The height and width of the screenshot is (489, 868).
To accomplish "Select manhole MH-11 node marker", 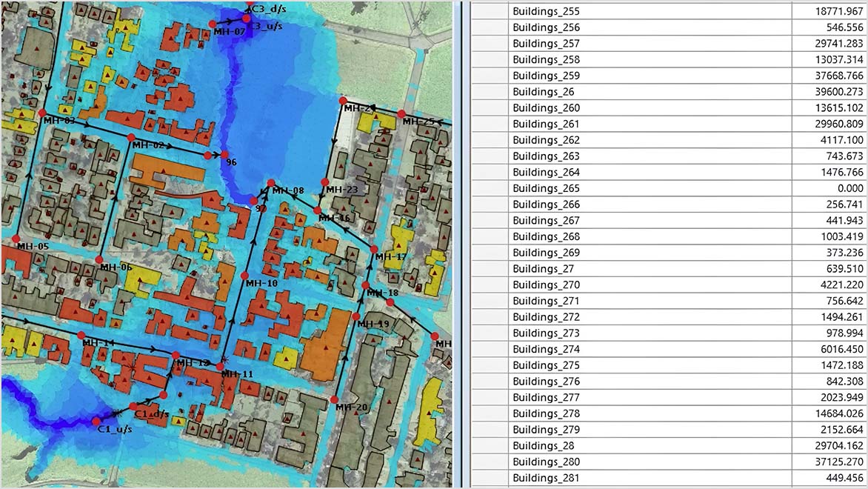I will 220,367.
